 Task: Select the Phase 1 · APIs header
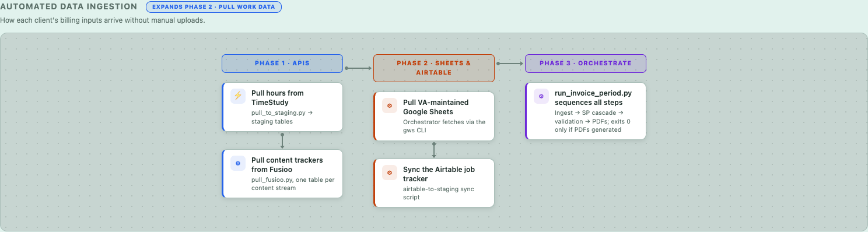(x=282, y=64)
